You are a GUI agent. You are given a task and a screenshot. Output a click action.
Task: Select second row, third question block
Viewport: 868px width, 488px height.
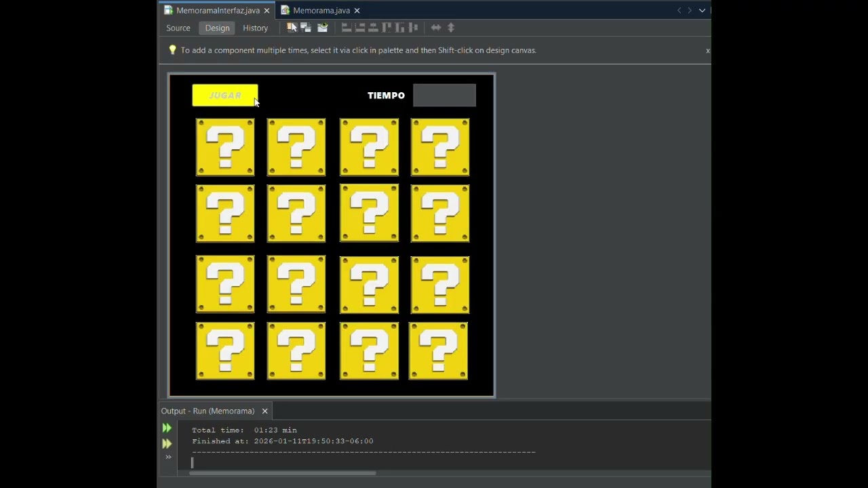370,213
